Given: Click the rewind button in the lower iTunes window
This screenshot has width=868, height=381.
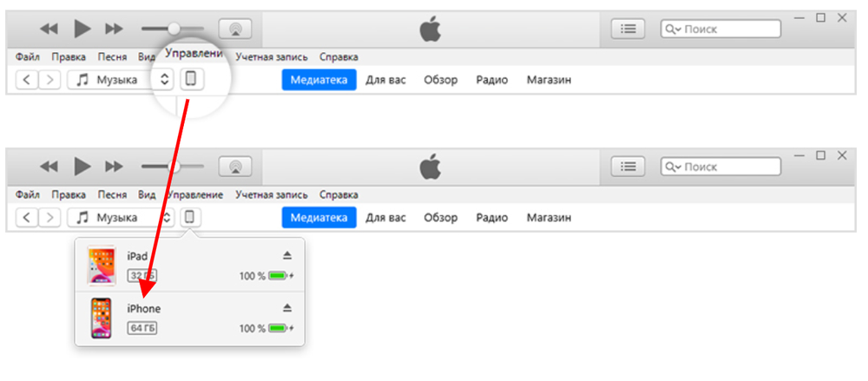Looking at the screenshot, I should pyautogui.click(x=49, y=166).
